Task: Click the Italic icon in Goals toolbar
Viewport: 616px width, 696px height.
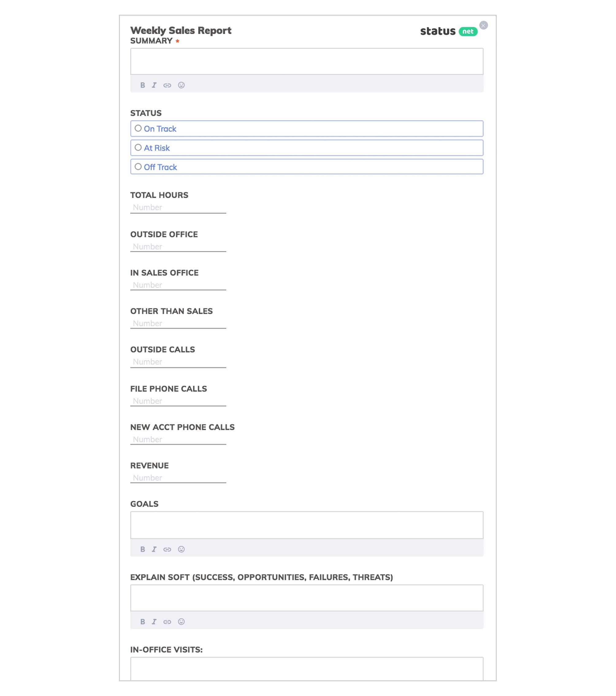Action: (155, 549)
